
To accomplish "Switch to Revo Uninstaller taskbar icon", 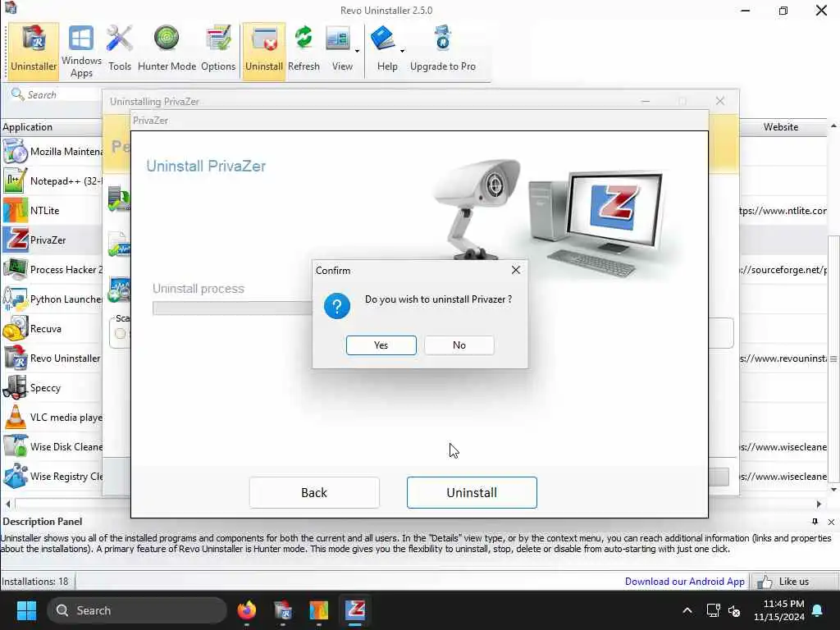I will pyautogui.click(x=282, y=610).
